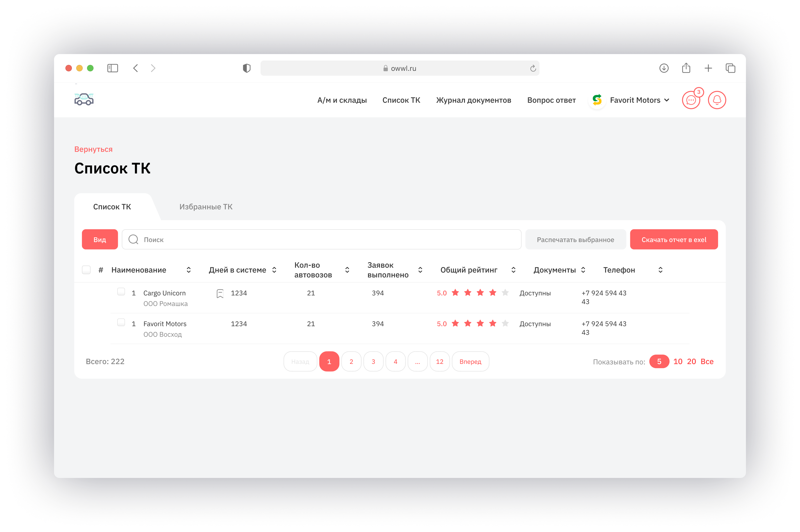Show tab overview icon
Screen dimensions: 800x532
click(x=730, y=68)
